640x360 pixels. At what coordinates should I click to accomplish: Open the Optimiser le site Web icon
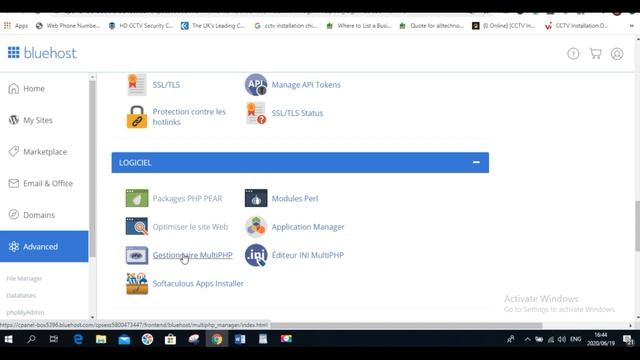click(x=137, y=227)
